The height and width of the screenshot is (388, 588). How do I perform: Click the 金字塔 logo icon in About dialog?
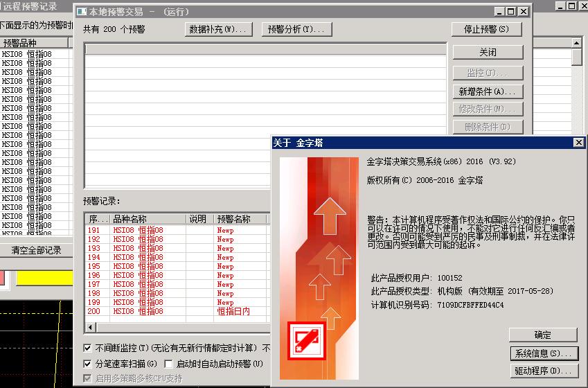point(307,341)
